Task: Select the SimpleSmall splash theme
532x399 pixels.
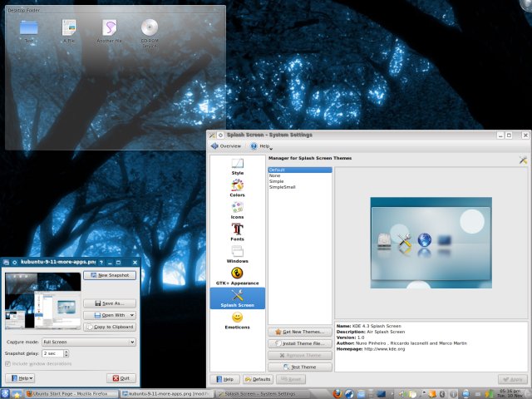Action: pos(282,187)
